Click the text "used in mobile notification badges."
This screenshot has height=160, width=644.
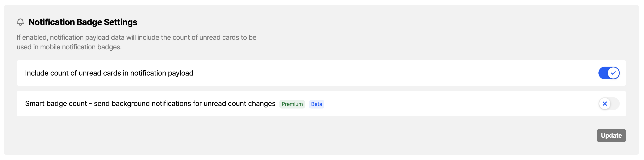coord(69,47)
